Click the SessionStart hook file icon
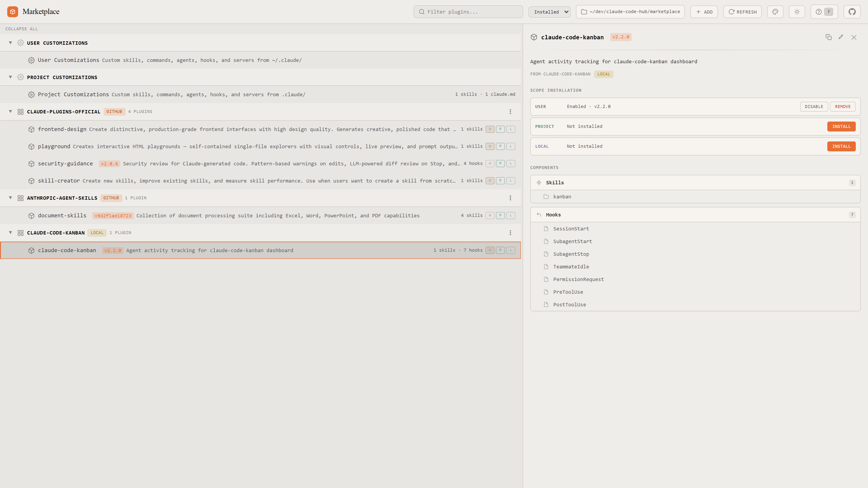868x488 pixels. [x=546, y=229]
